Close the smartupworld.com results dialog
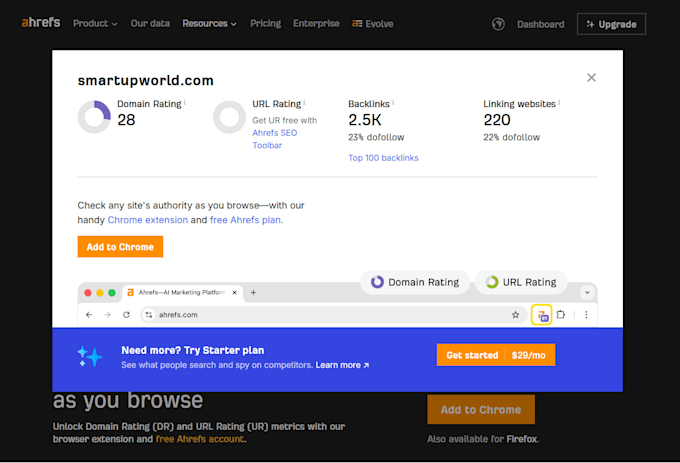The width and height of the screenshot is (680, 463). pos(591,78)
